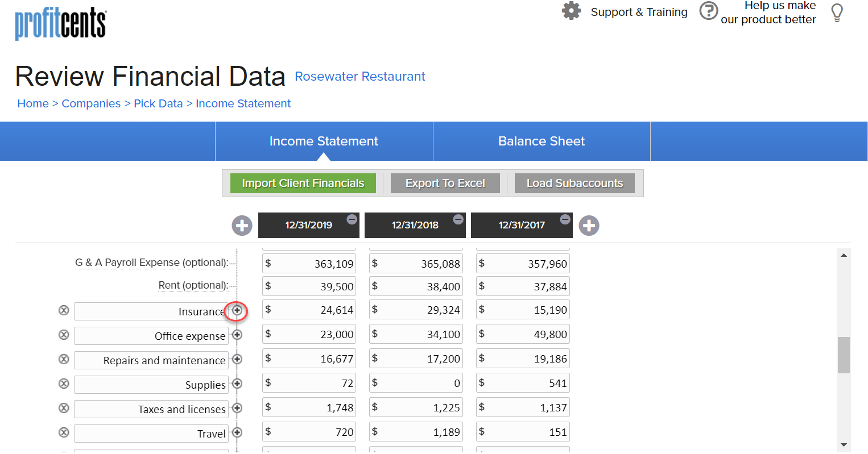The image size is (868, 454).
Task: Click Office expense 2019 value 23,000
Action: (x=309, y=334)
